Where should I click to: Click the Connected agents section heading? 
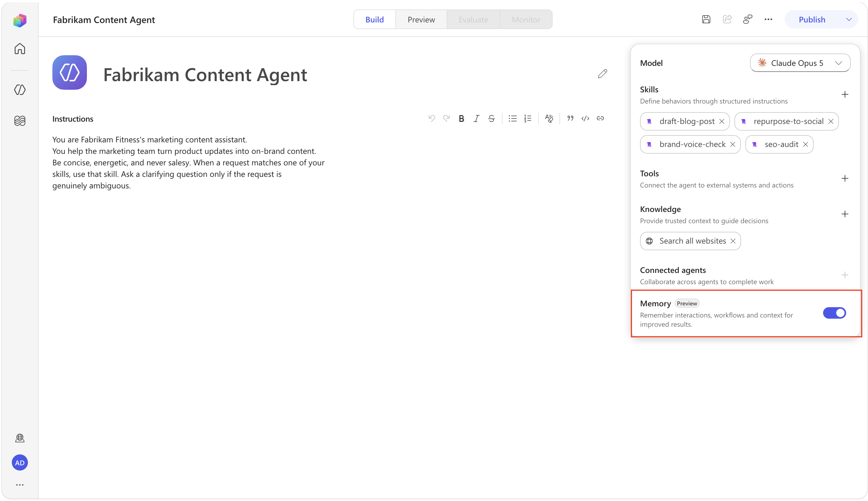(672, 270)
